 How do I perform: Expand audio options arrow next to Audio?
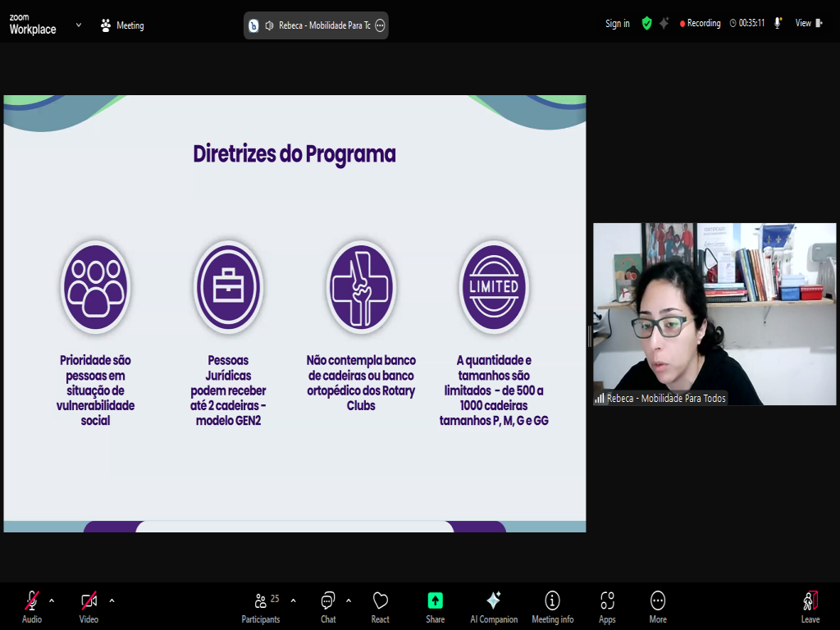click(x=52, y=600)
